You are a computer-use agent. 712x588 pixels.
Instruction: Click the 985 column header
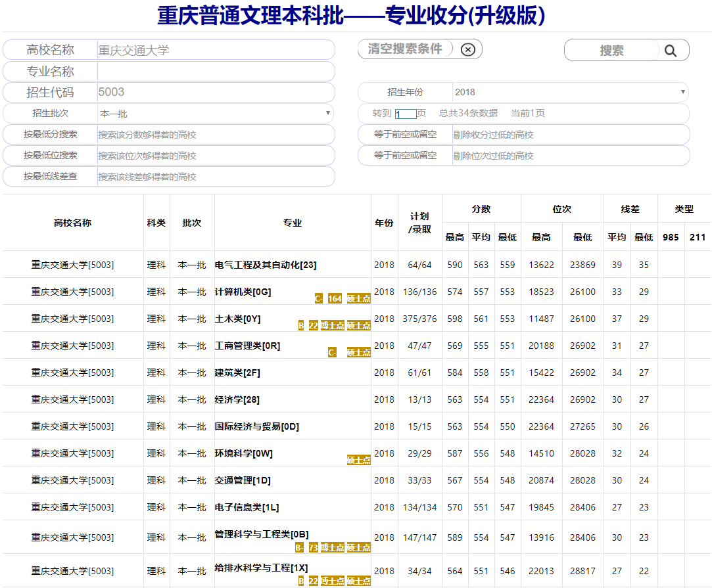671,237
